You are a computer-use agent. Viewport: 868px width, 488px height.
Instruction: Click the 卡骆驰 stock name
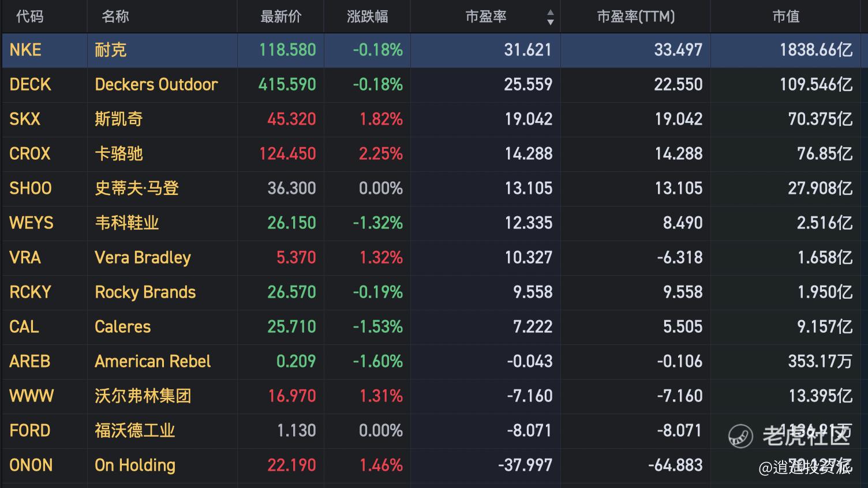pyautogui.click(x=118, y=154)
